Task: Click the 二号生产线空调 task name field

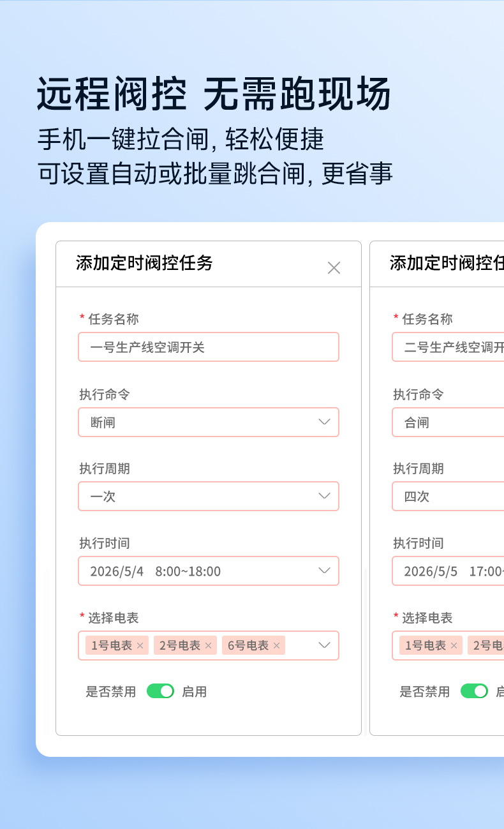Action: coord(448,347)
